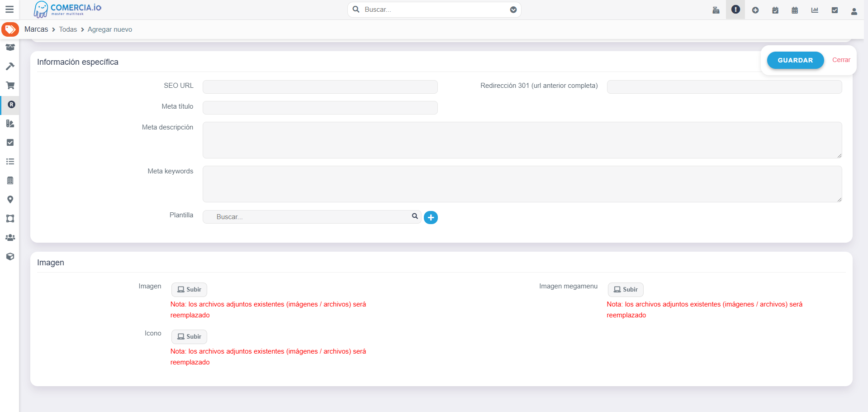Open the Plantilla search combo box
This screenshot has width=868, height=412.
click(x=312, y=217)
